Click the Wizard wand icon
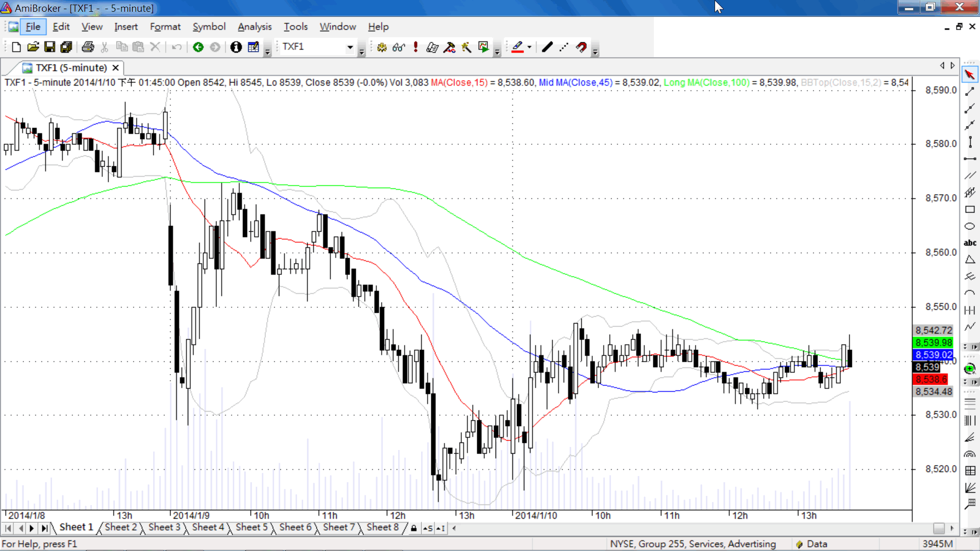 pos(467,47)
